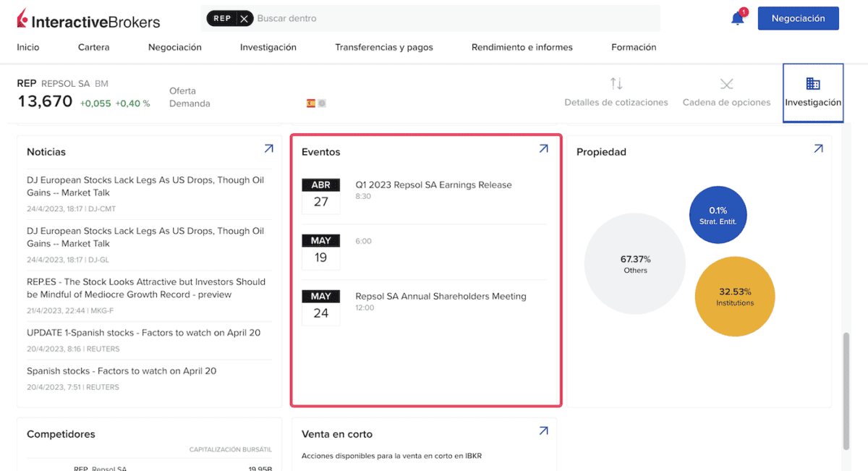Image resolution: width=868 pixels, height=471 pixels.
Task: Click the Interactive Brokers logo
Action: (x=88, y=20)
